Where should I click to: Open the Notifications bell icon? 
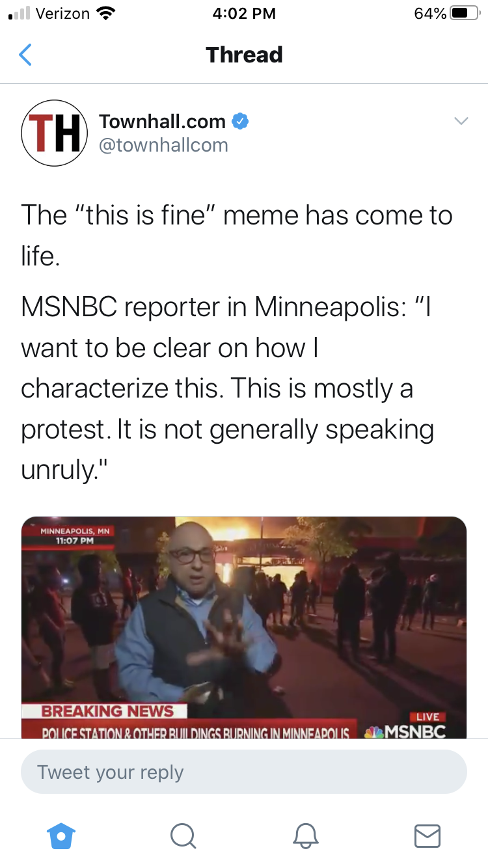pyautogui.click(x=305, y=835)
